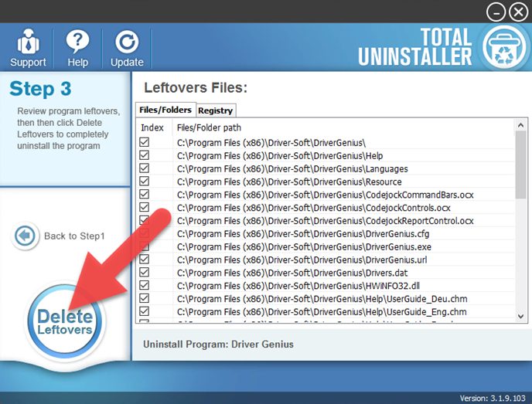Screen dimensions: 532x404
Task: Open the Help question mark icon
Action: (x=77, y=42)
